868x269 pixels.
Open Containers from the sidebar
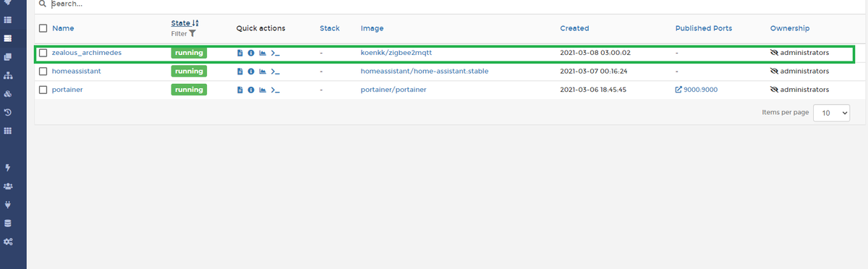[x=8, y=38]
